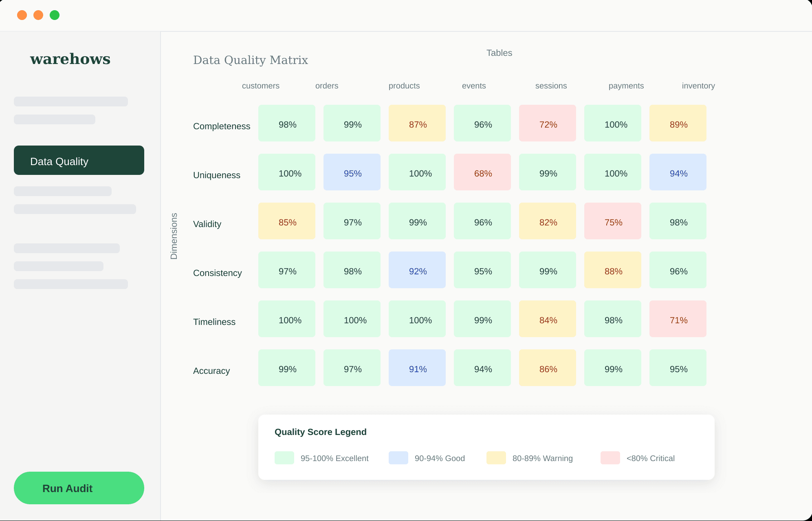Screen dimensions: 812x521
Task: Click the inventory column header
Action: click(x=698, y=86)
